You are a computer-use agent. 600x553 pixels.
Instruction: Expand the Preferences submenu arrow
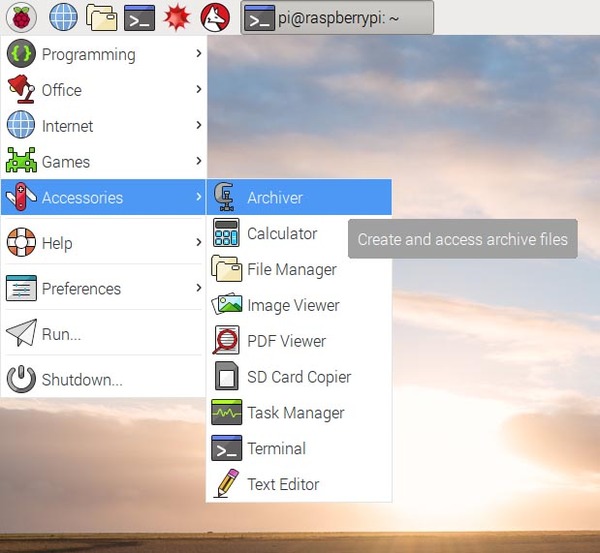198,289
